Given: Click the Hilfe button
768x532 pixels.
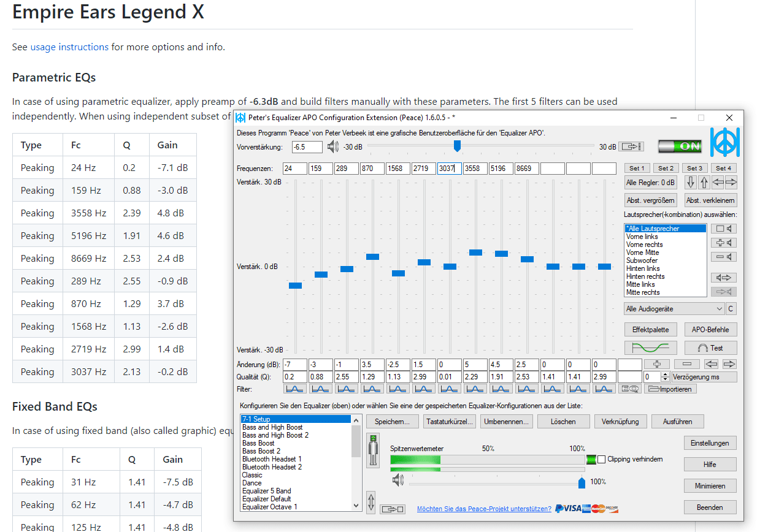Looking at the screenshot, I should 710,465.
